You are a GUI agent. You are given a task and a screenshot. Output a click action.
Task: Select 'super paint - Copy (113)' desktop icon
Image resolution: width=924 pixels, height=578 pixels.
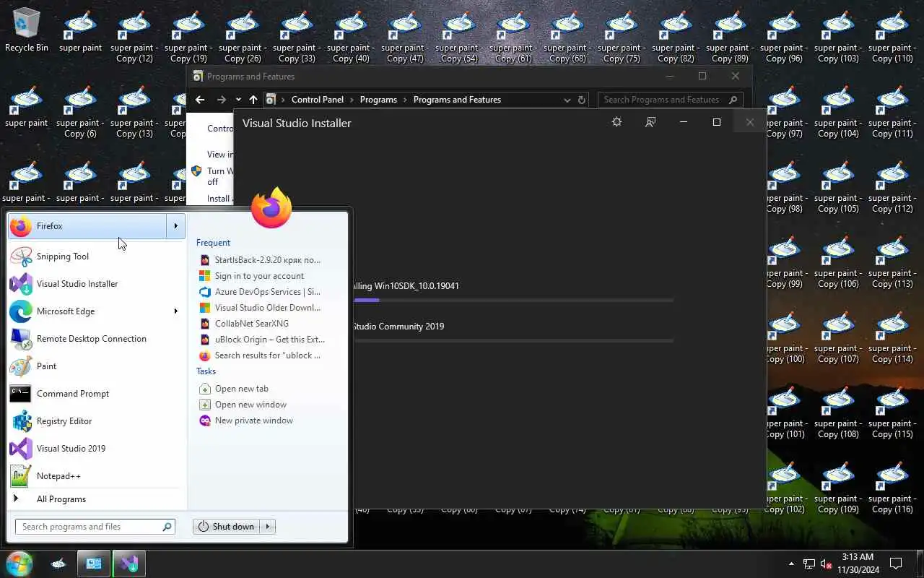coord(892,262)
